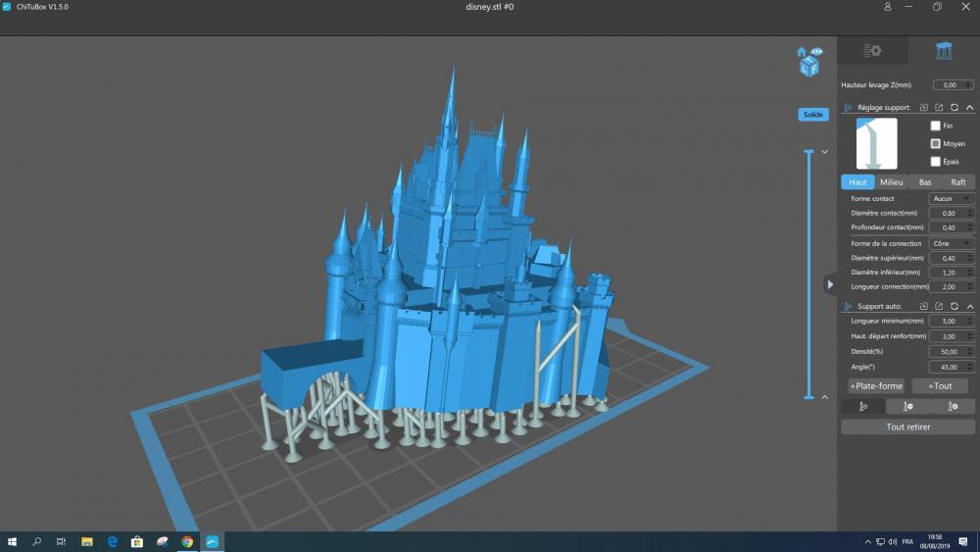Click the layer slider top handle
Screen dimensions: 980x552
click(x=808, y=151)
